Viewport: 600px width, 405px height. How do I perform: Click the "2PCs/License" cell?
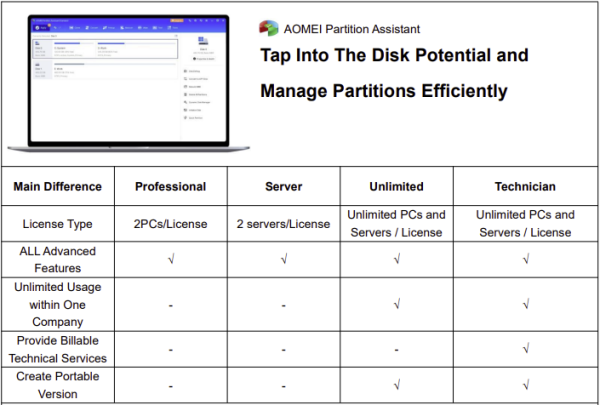click(x=171, y=224)
